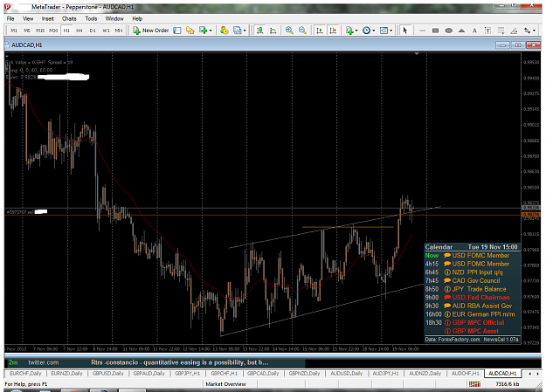Screen dimensions: 546x392
Task: Click the New Order button
Action: point(151,31)
